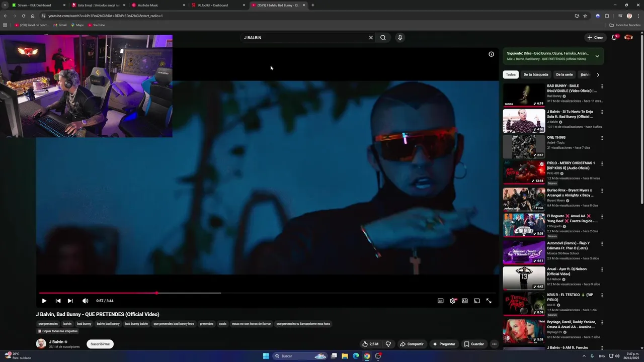This screenshot has height=362, width=644.
Task: Open options for BAILE INoLVIDABLE video
Action: 602,86
